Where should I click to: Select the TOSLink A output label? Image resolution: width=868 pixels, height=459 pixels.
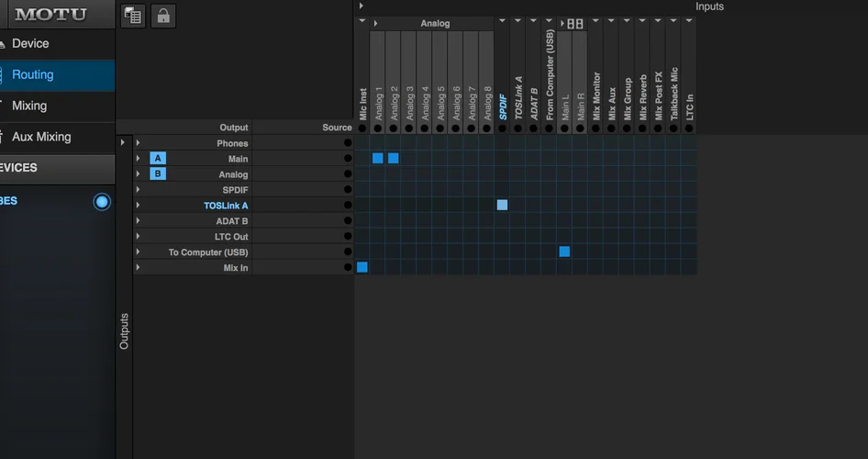click(226, 206)
